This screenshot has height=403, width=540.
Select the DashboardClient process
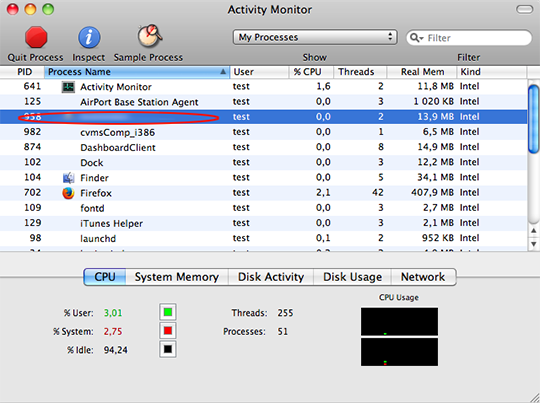263,147
